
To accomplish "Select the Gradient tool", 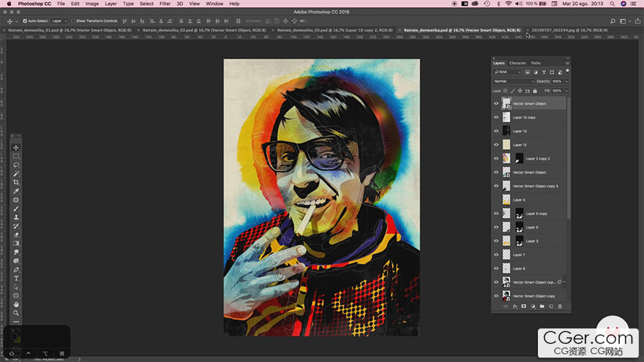I will (x=16, y=244).
